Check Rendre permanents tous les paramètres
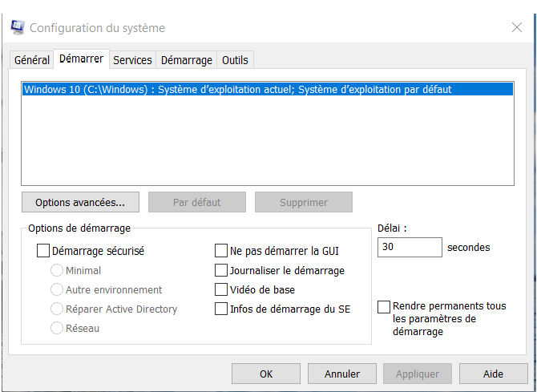Image resolution: width=537 pixels, height=392 pixels. point(384,307)
